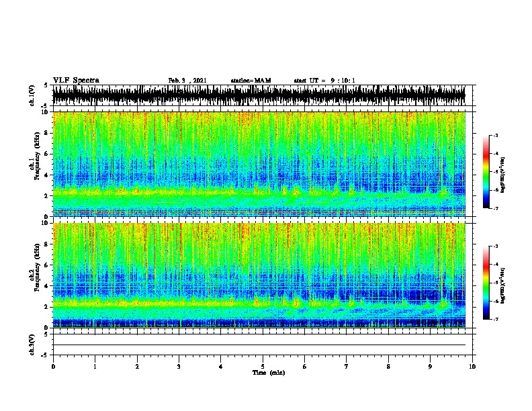Click the "-7" label on the ch.1 color scale
Screen dimensions: 532x411
pos(495,208)
